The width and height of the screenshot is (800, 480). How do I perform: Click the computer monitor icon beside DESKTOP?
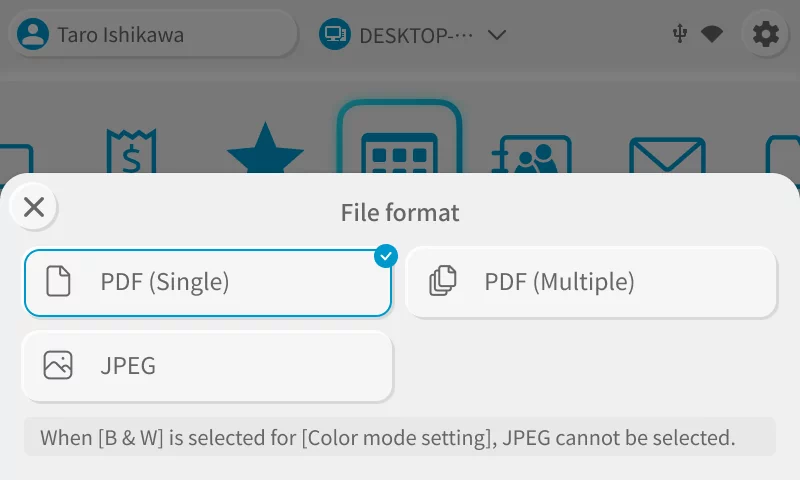point(334,35)
